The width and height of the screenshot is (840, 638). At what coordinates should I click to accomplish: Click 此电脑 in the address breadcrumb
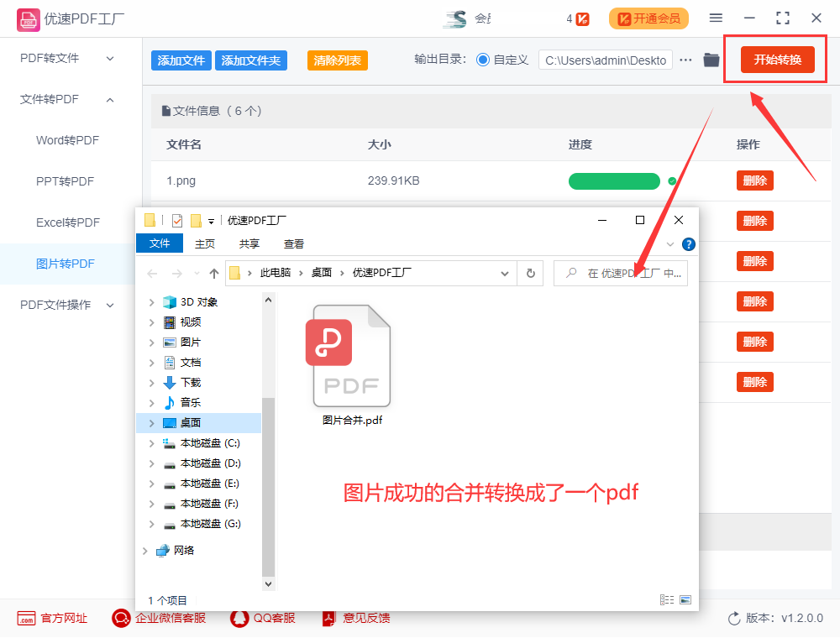point(276,273)
